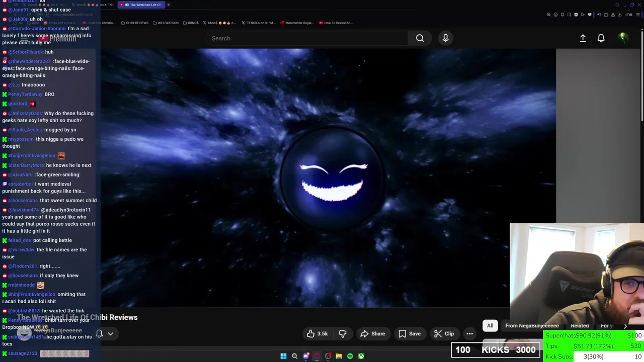Viewport: 644px width, 362px height.
Task: Start voice search with the microphone icon
Action: 445,38
